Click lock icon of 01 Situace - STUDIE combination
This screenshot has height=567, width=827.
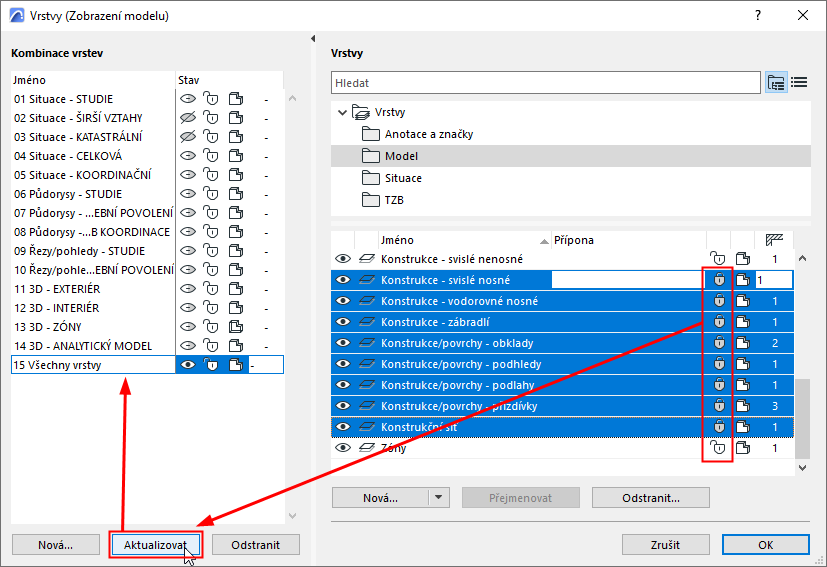[211, 99]
